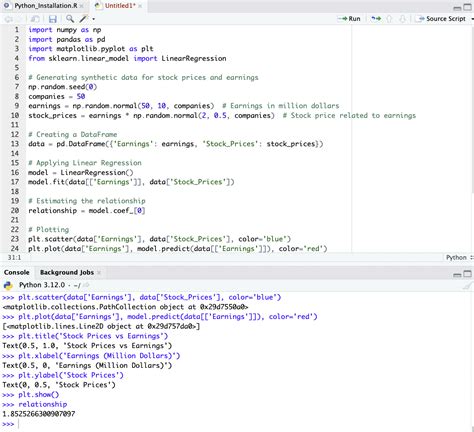The width and height of the screenshot is (474, 432).
Task: Clear console with the broom icon
Action: (x=468, y=286)
